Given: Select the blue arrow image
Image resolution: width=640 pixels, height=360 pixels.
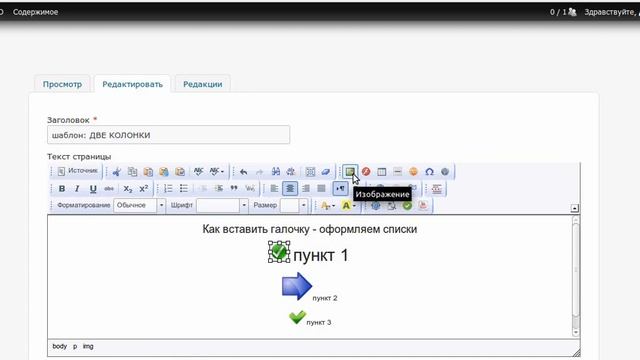Looking at the screenshot, I should tap(297, 286).
